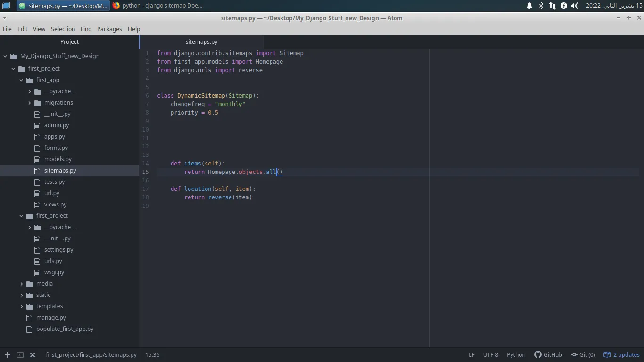The height and width of the screenshot is (362, 644).
Task: Click the file icon beside url.py
Action: coord(38,193)
